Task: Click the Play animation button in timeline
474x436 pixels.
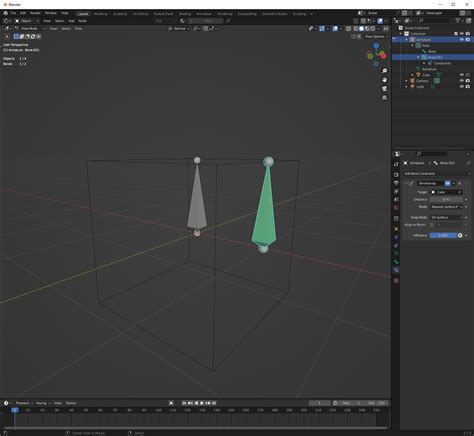Action: coord(202,403)
